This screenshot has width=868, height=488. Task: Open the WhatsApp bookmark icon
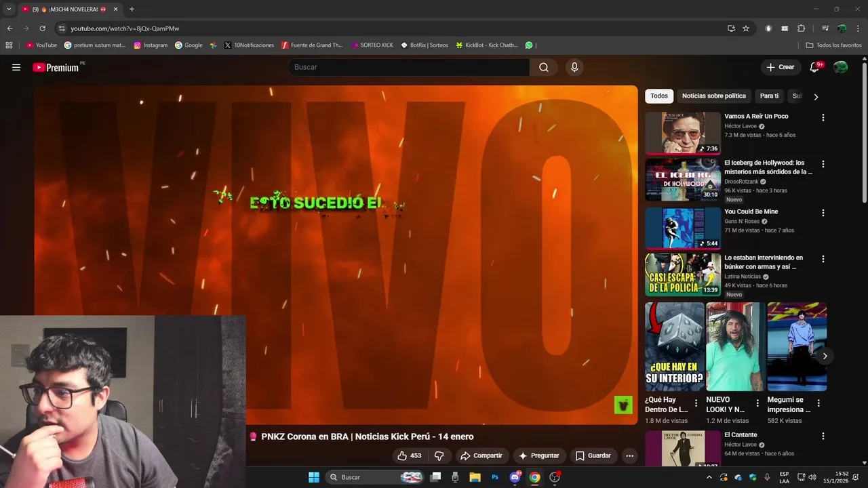tap(529, 45)
